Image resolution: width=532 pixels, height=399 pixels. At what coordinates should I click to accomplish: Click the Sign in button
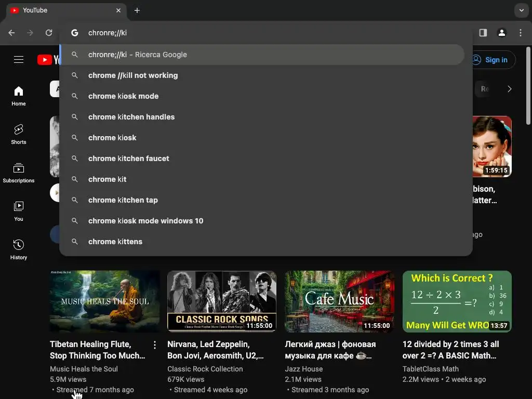494,60
